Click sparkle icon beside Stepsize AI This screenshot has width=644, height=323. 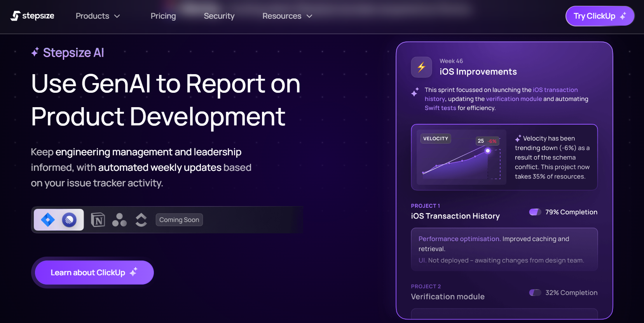[35, 52]
